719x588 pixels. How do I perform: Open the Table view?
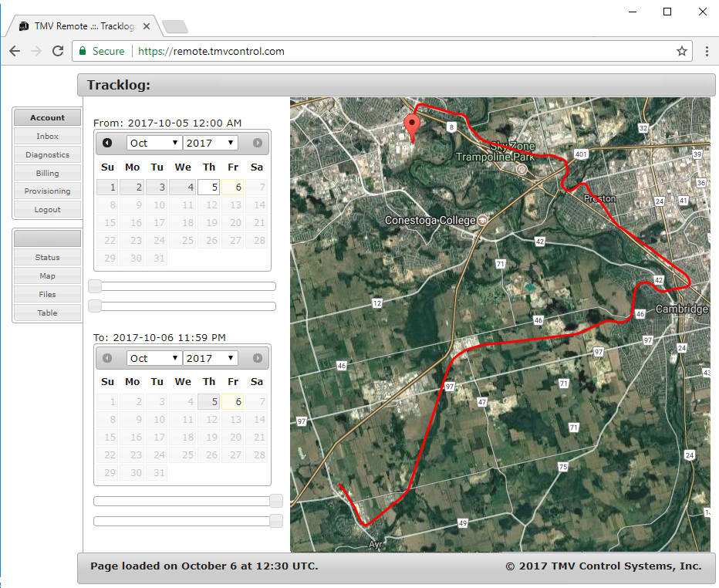[47, 313]
